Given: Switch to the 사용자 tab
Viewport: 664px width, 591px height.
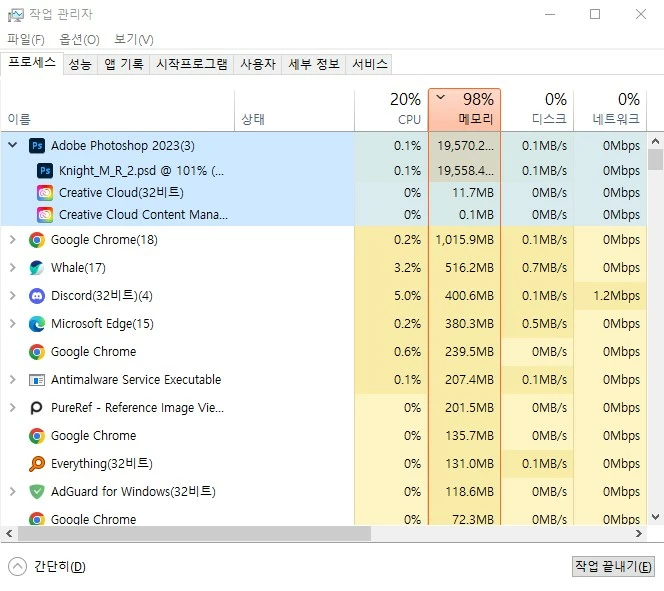Looking at the screenshot, I should [x=258, y=64].
